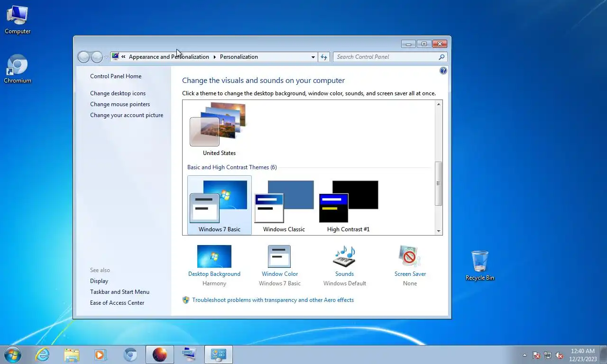Click the Personalization breadcrumb item
Viewport: 607px width, 364px height.
click(x=239, y=57)
